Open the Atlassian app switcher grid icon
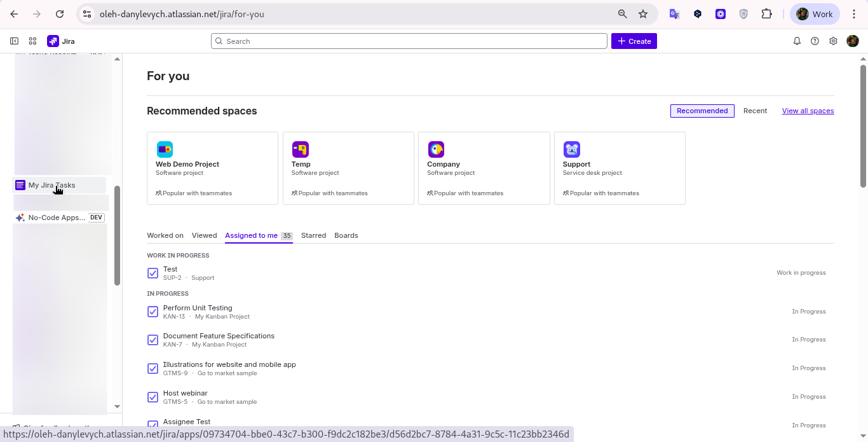Viewport: 868px width, 442px height. click(x=32, y=41)
